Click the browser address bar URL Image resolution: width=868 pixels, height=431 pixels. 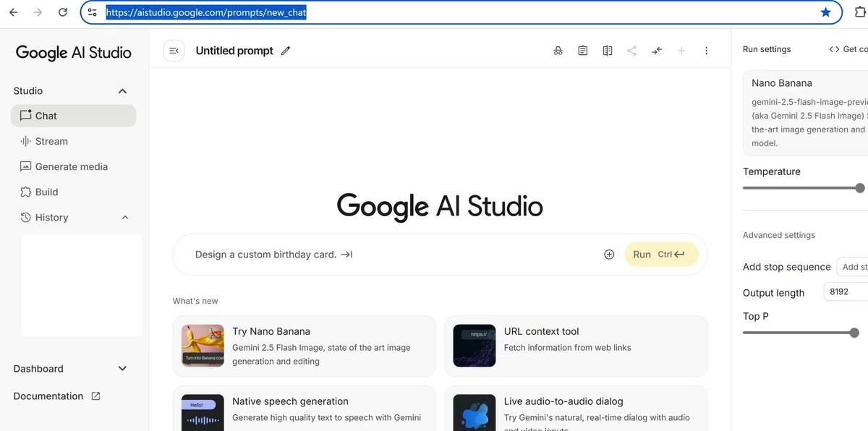pyautogui.click(x=206, y=12)
